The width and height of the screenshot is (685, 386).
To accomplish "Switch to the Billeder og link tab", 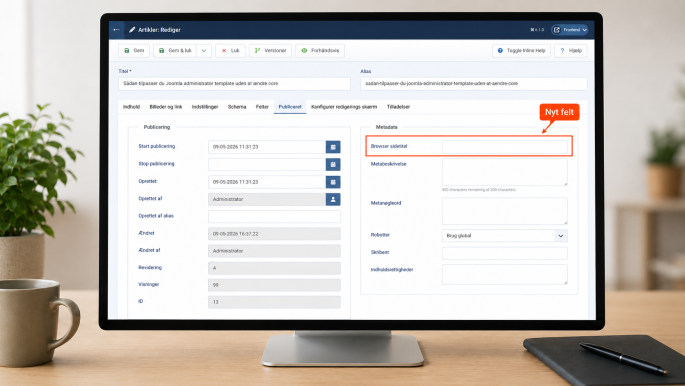I will pyautogui.click(x=166, y=107).
